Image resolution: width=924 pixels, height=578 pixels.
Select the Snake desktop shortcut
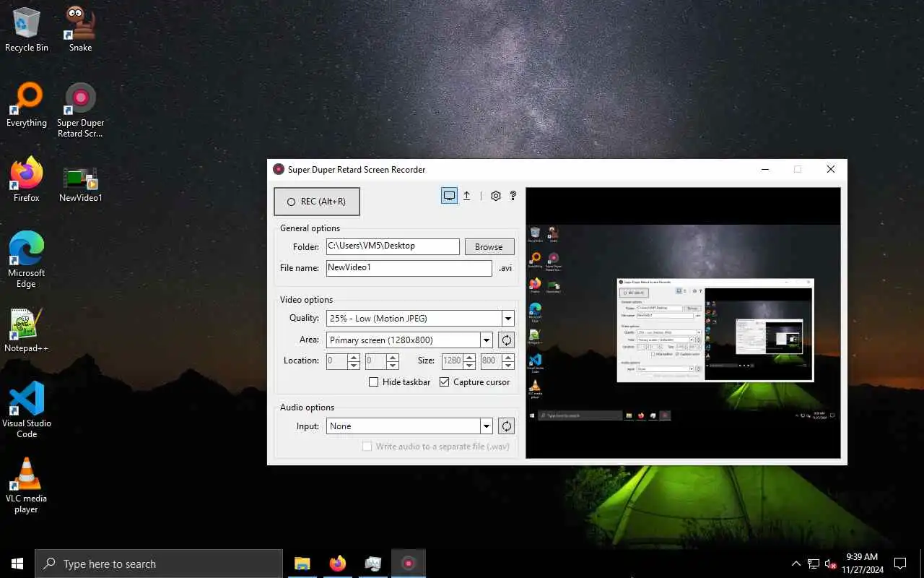coord(80,30)
